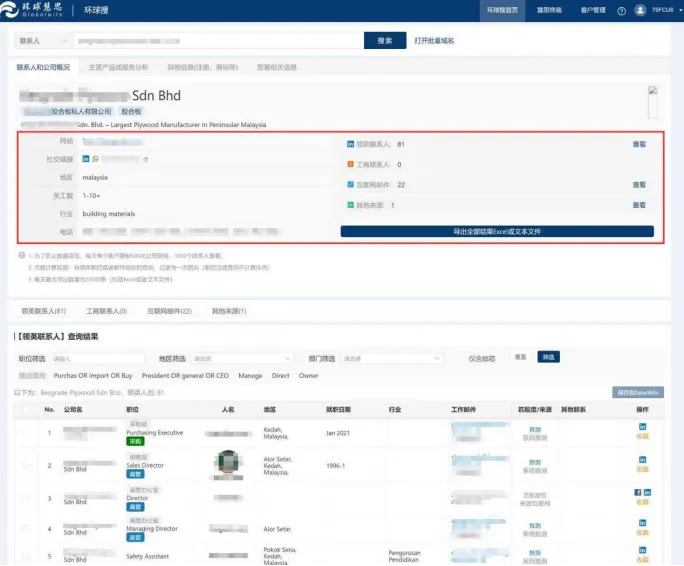This screenshot has width=684, height=566.
Task: Click green 采购 tag in Purchasing Executive row
Action: click(x=135, y=442)
